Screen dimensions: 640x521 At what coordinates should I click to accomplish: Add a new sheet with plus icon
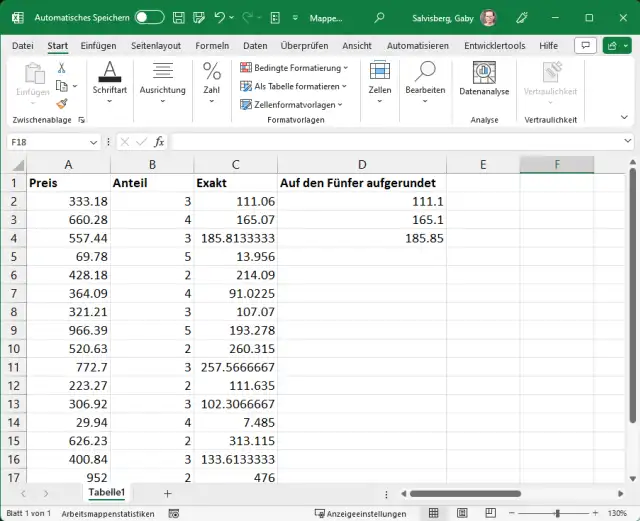tap(167, 493)
